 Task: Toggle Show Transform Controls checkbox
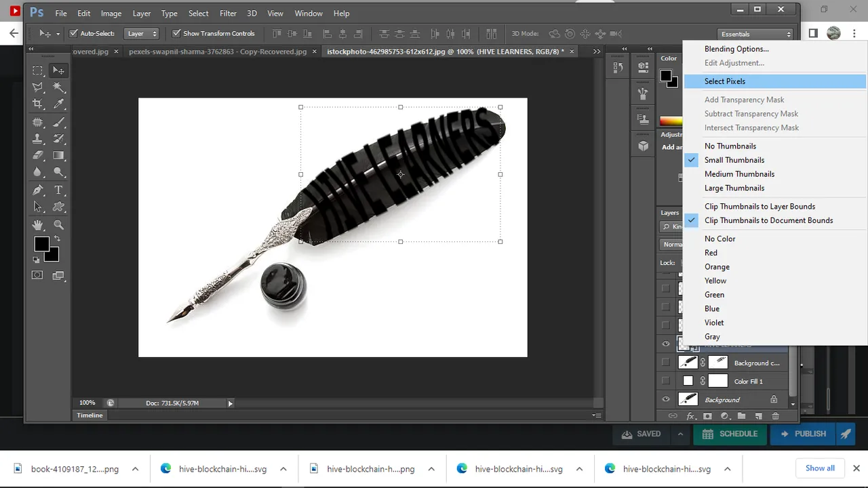coord(176,33)
